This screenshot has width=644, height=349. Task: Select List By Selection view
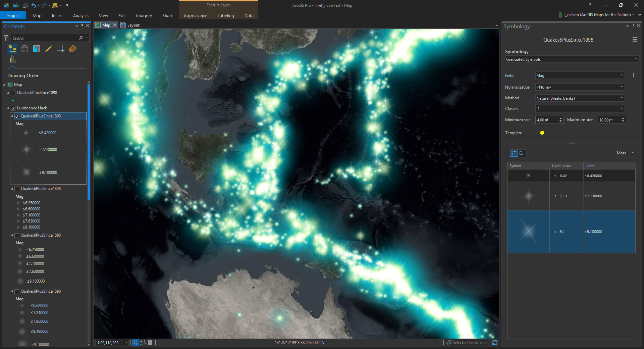pyautogui.click(x=37, y=49)
